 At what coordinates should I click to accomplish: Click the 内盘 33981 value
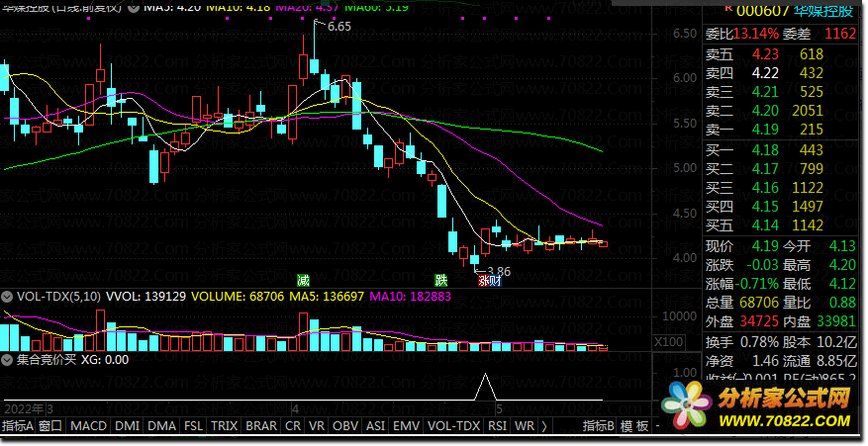pyautogui.click(x=836, y=321)
